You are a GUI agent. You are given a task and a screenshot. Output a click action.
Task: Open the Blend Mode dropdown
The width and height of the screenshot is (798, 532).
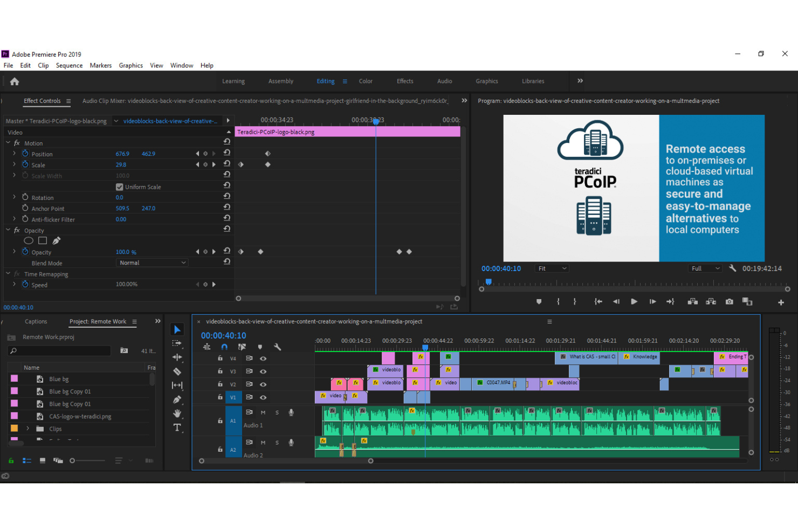coord(152,262)
